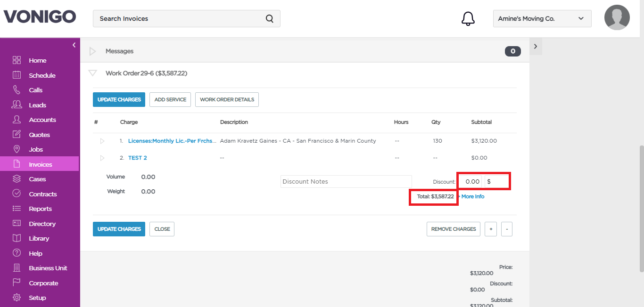
Task: Open Work Order Details
Action: tap(227, 99)
